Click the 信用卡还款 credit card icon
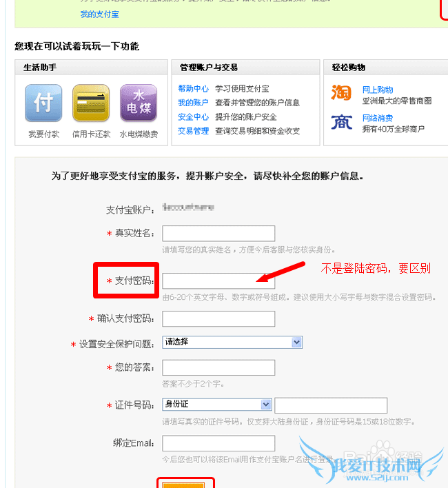Screen dimensions: 448x488 click(91, 103)
